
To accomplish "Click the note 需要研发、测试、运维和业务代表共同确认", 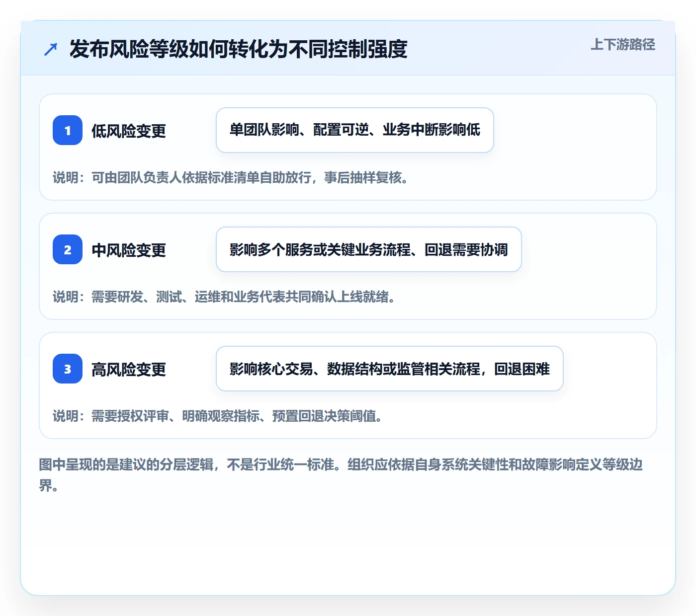I will click(x=224, y=297).
